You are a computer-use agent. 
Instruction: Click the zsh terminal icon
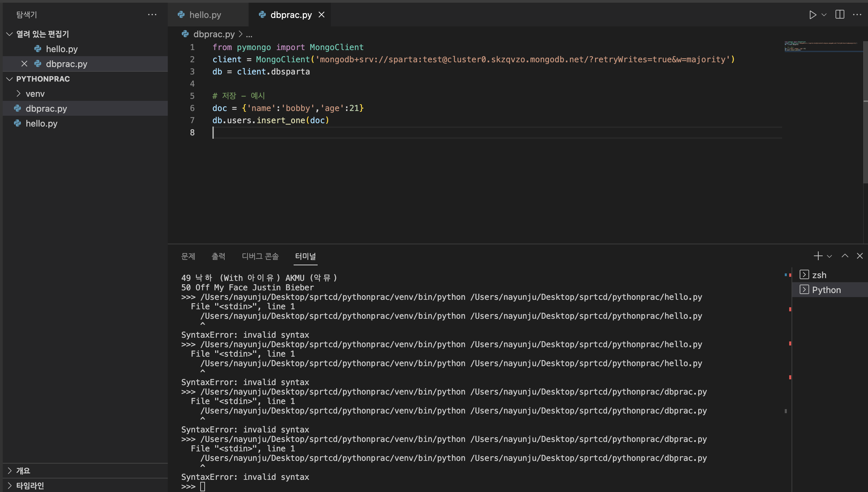click(804, 274)
